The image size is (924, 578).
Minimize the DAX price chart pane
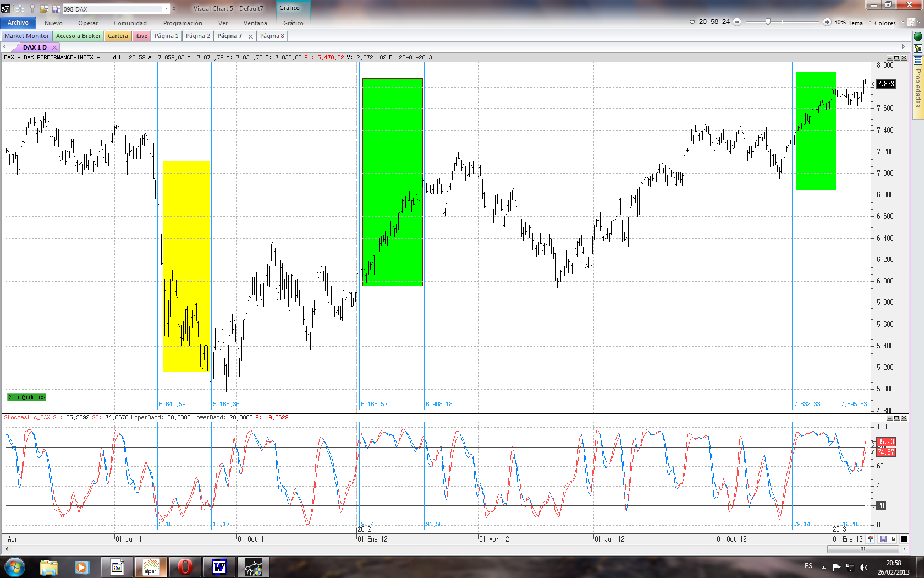[889, 58]
